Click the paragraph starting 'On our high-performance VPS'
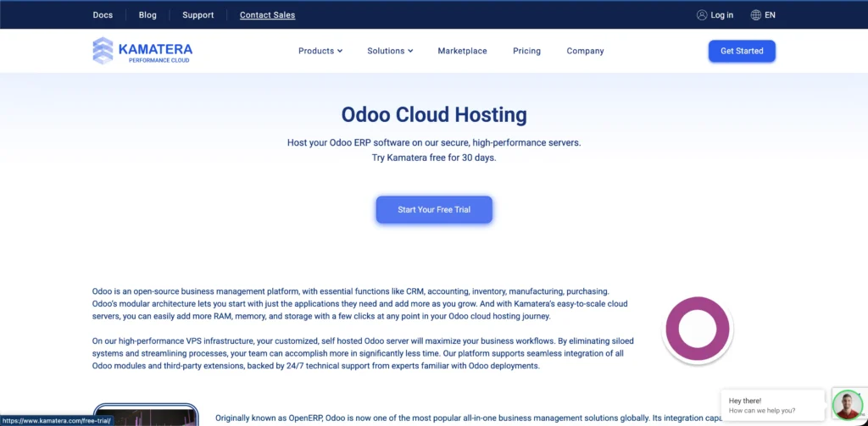This screenshot has height=426, width=868. point(363,353)
